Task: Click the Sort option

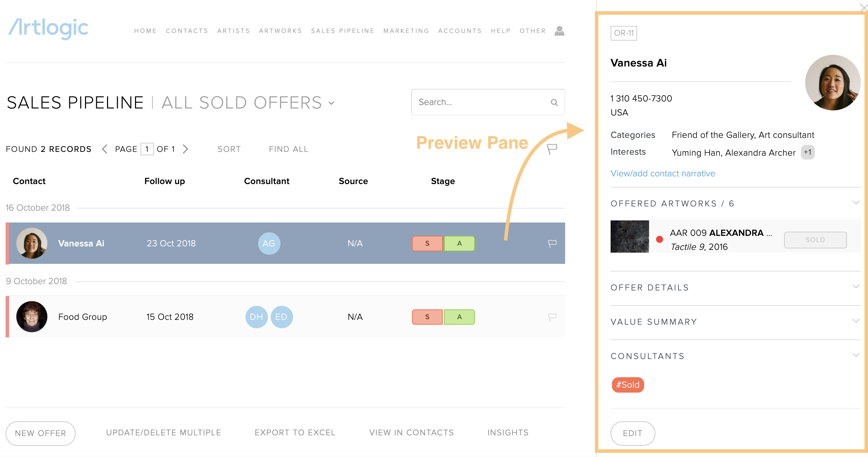Action: click(229, 149)
